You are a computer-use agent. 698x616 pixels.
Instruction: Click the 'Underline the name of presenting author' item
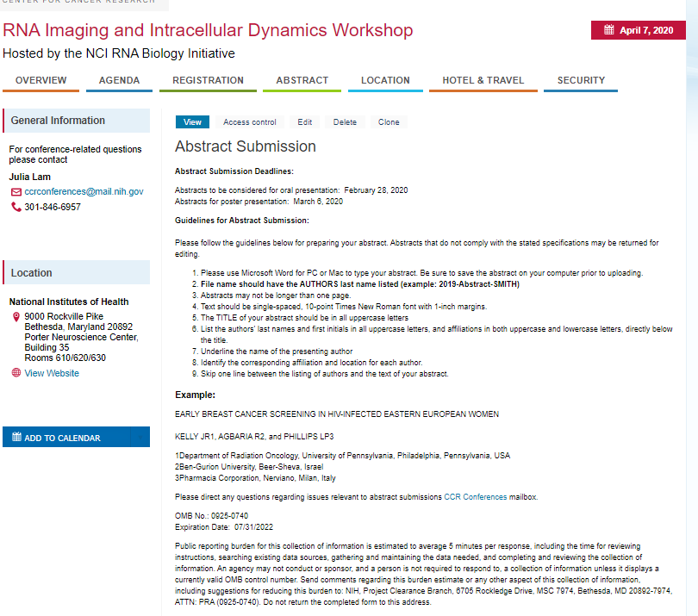tap(277, 352)
